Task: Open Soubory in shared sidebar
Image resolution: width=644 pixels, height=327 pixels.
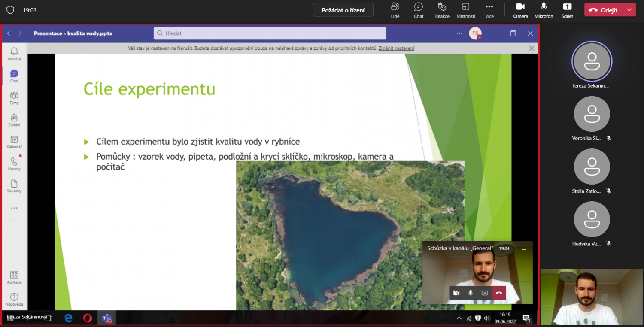Action: point(14,186)
